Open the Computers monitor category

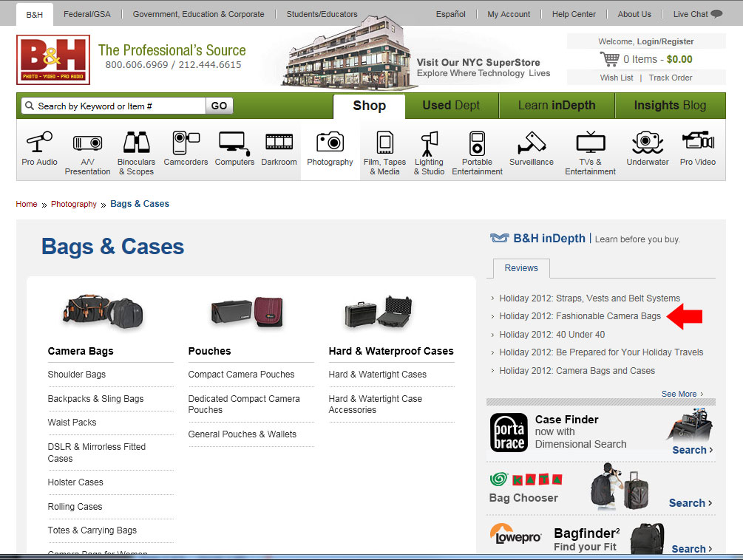point(234,148)
